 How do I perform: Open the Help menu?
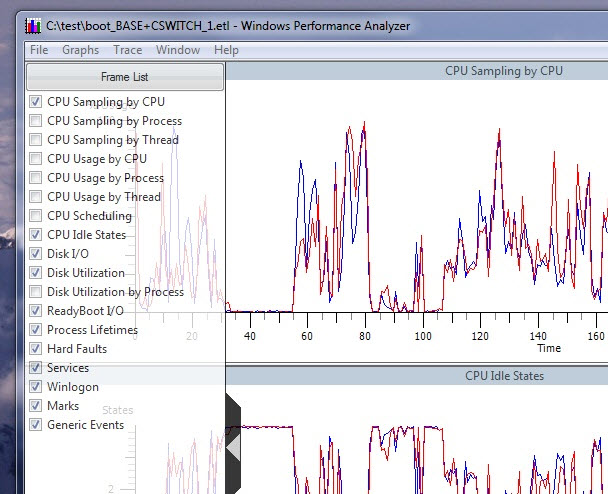coord(226,50)
